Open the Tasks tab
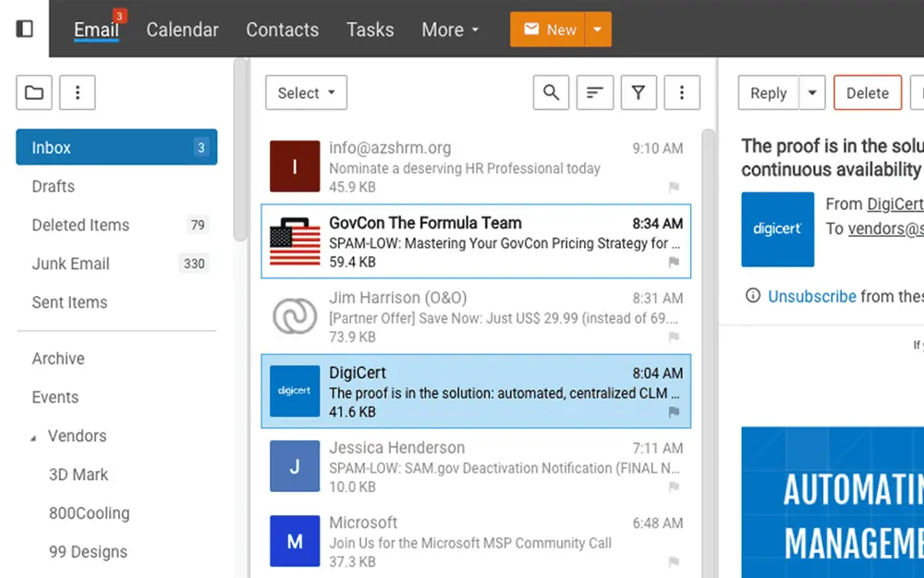This screenshot has width=924, height=578. coord(371,30)
